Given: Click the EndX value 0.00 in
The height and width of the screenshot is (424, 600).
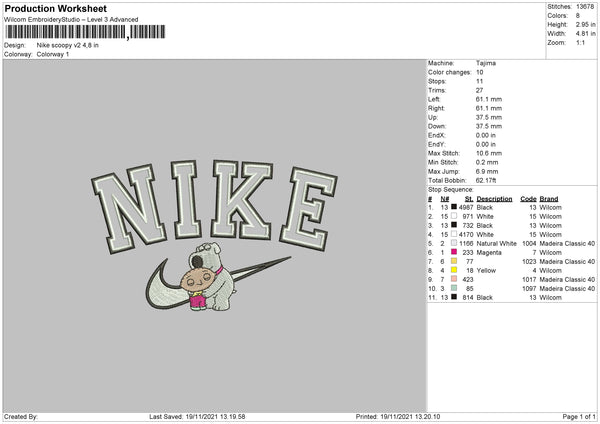Looking at the screenshot, I should 486,135.
